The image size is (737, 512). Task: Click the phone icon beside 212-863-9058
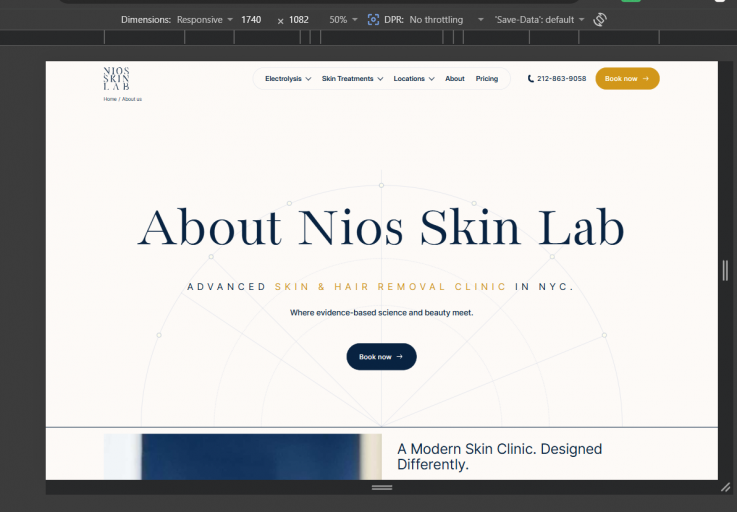pyautogui.click(x=530, y=79)
